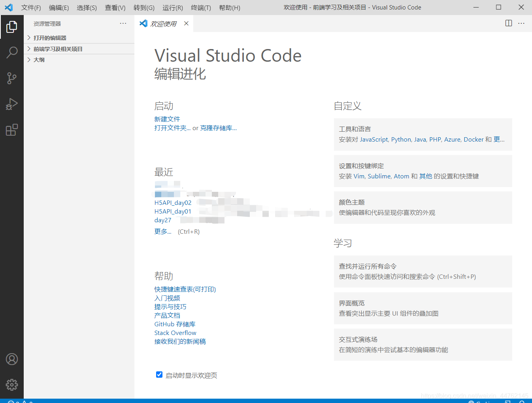Open the Stack Overflow link
The width and height of the screenshot is (532, 403).
(x=175, y=333)
